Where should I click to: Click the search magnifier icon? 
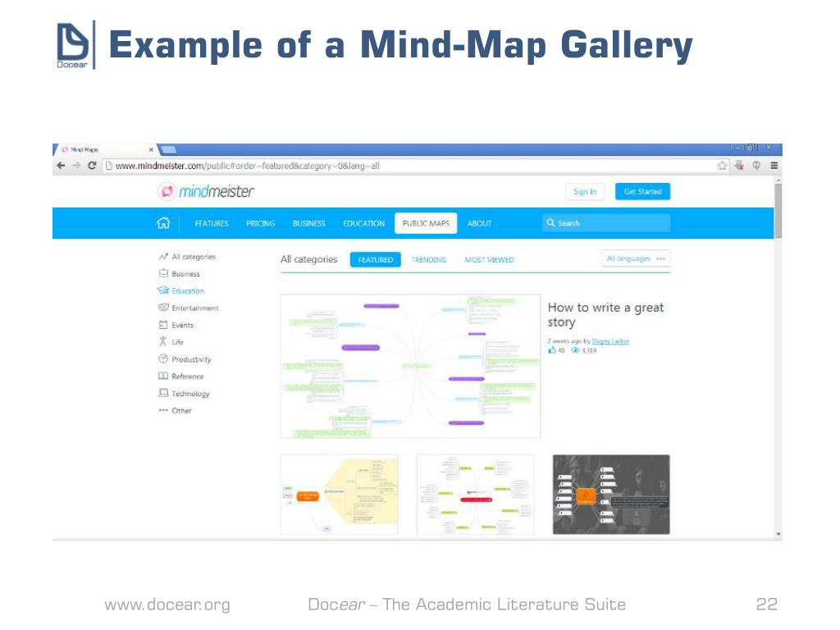pos(550,223)
